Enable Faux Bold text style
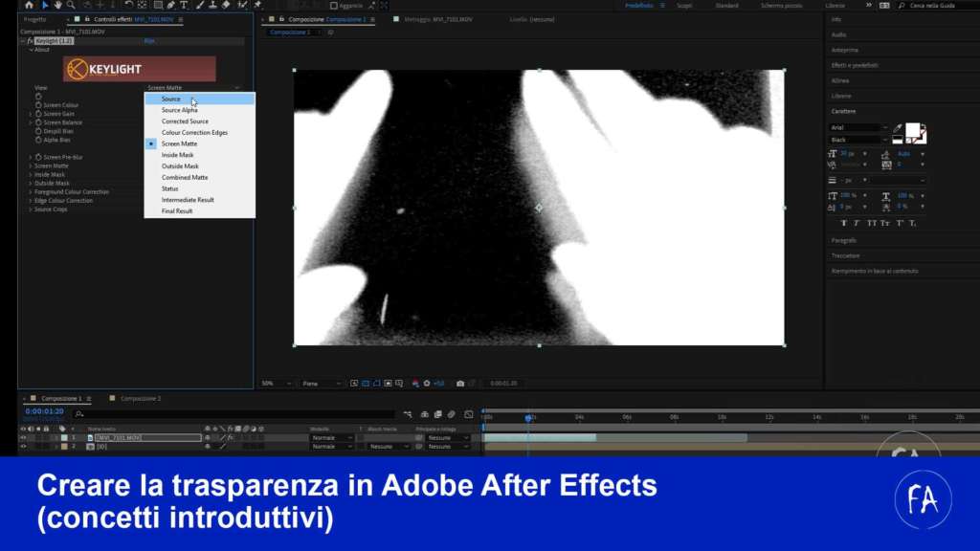This screenshot has height=551, width=980. 844,224
